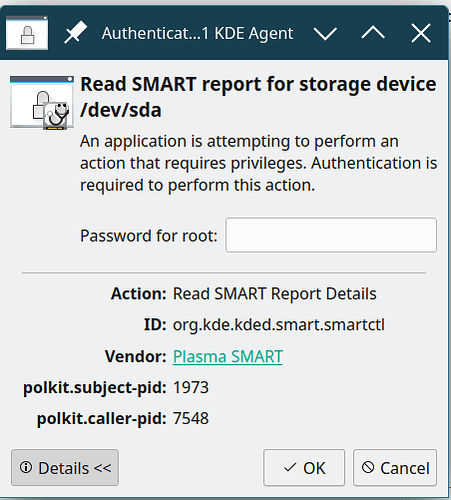Viewport: 451px width, 500px height.
Task: Click the description paragraph about required privileges
Action: click(x=259, y=163)
